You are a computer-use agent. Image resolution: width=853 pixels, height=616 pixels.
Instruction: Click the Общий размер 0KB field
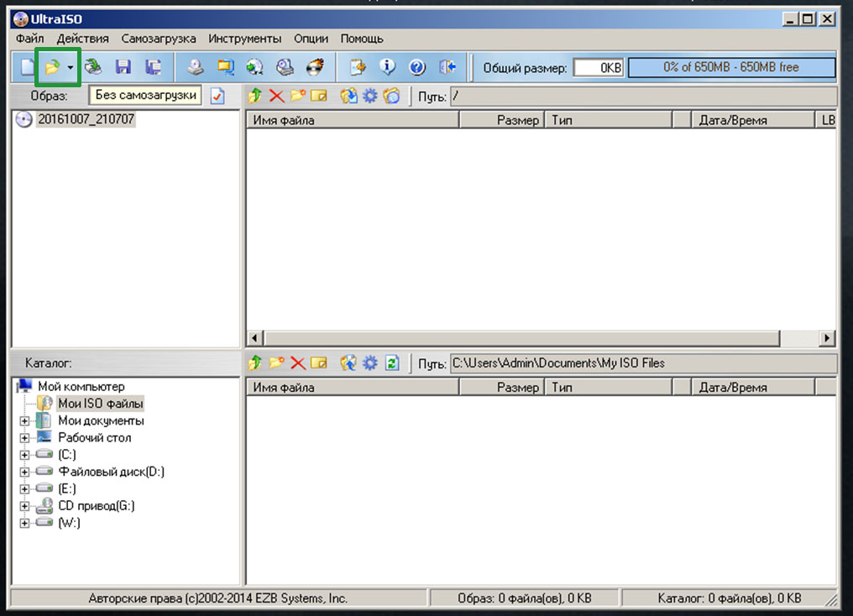click(x=599, y=67)
